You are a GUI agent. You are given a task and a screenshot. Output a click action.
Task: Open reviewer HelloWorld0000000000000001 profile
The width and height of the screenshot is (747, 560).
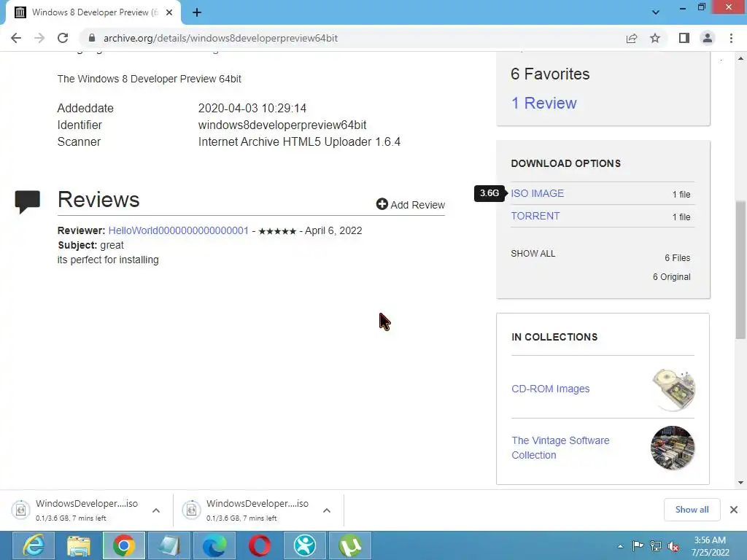[178, 230]
